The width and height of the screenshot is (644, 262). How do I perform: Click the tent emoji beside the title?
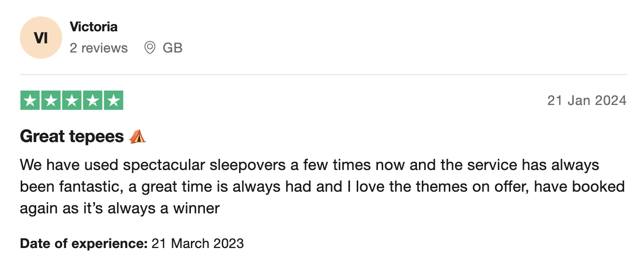coord(137,137)
